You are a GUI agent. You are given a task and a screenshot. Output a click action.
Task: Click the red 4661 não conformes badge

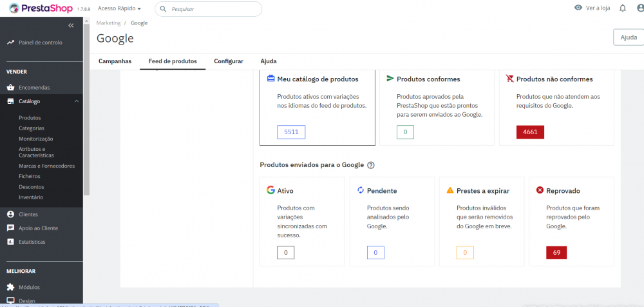[x=530, y=132]
